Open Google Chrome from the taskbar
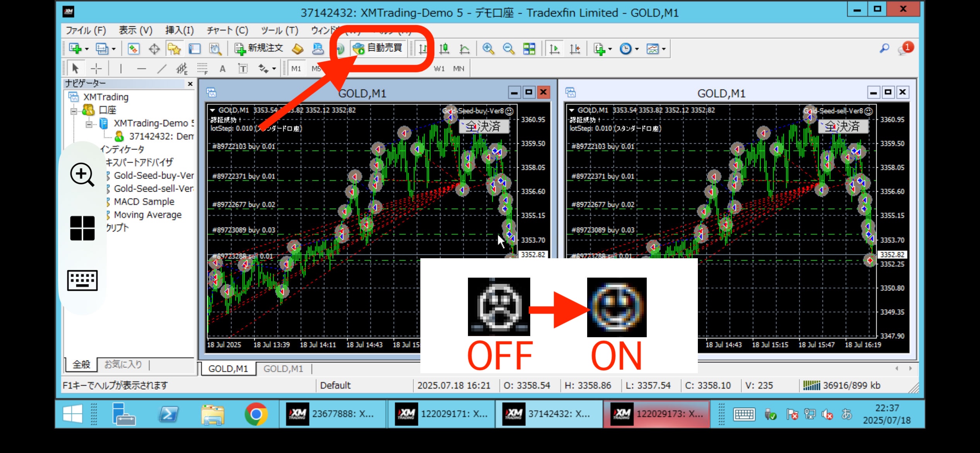The width and height of the screenshot is (980, 453). coord(256,414)
